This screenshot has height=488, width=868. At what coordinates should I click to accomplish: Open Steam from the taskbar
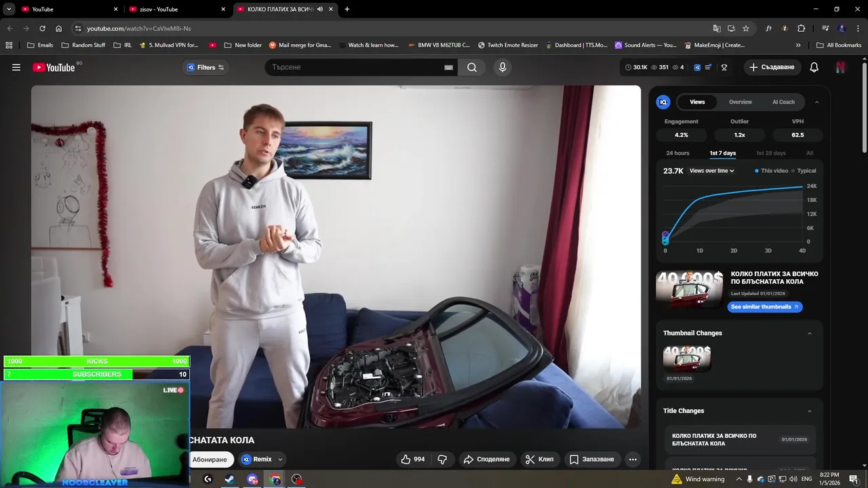[230, 479]
